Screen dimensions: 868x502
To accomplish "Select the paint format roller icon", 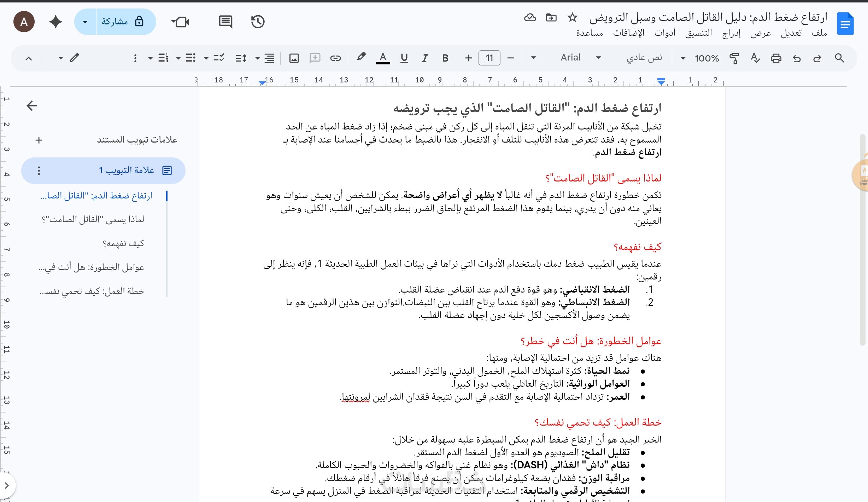I will tap(734, 58).
